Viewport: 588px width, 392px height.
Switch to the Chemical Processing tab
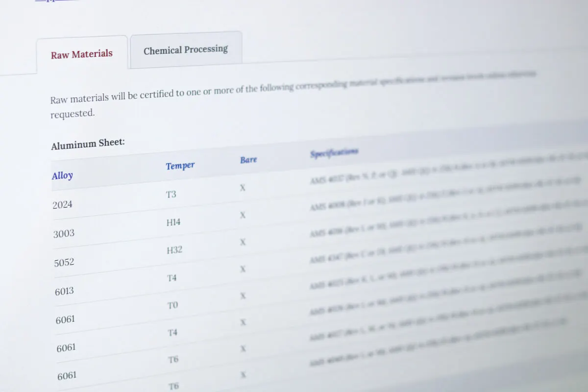(186, 49)
